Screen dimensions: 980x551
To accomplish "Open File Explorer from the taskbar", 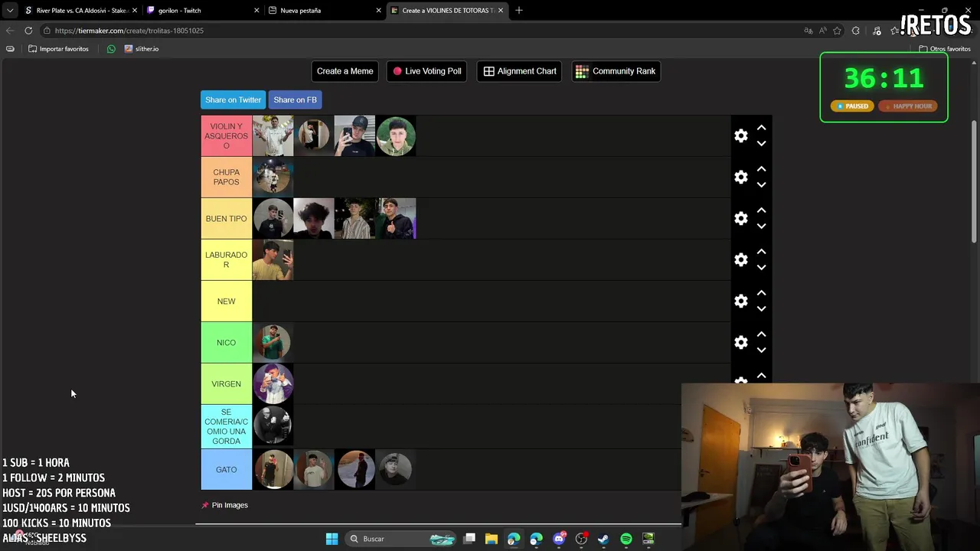I will click(492, 539).
